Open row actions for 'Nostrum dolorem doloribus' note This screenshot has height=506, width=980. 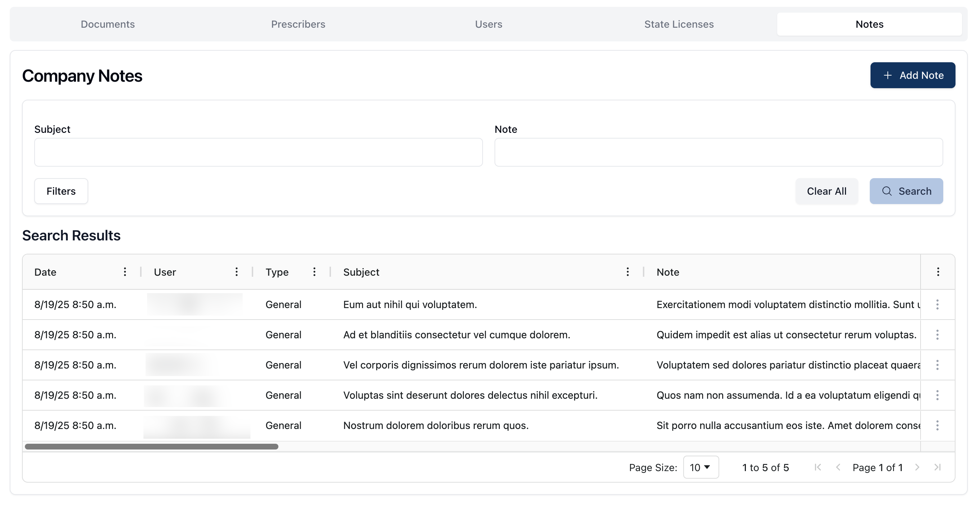[x=937, y=425]
